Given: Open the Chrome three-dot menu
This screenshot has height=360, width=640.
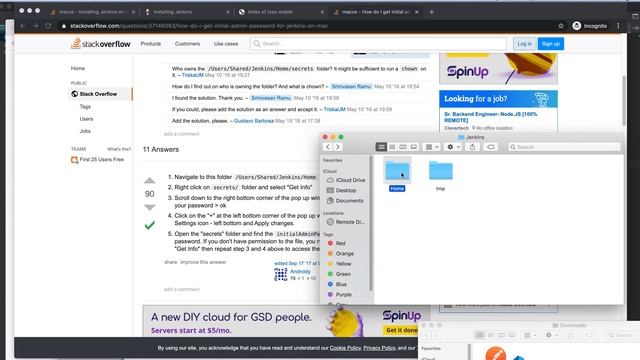Looking at the screenshot, I should tap(618, 26).
